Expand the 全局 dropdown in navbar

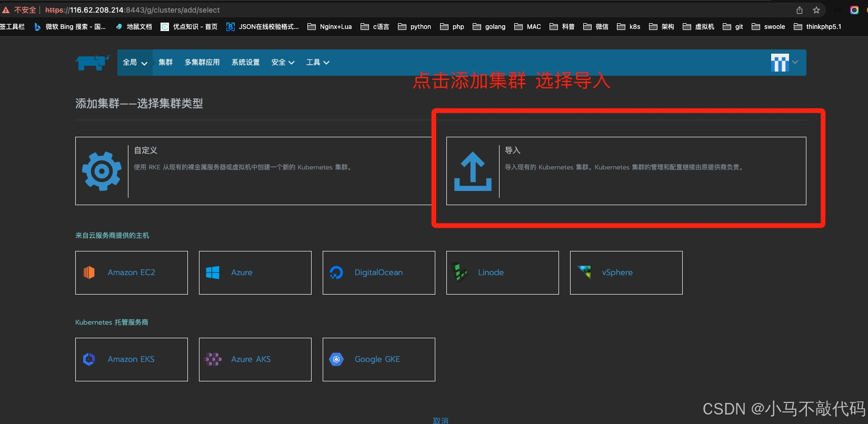coord(135,63)
